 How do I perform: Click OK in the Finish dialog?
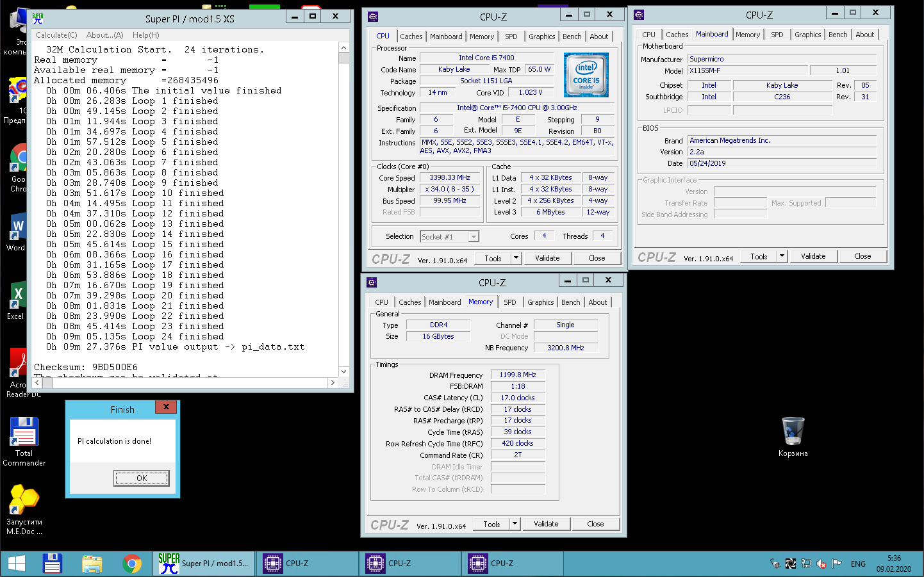coord(142,478)
